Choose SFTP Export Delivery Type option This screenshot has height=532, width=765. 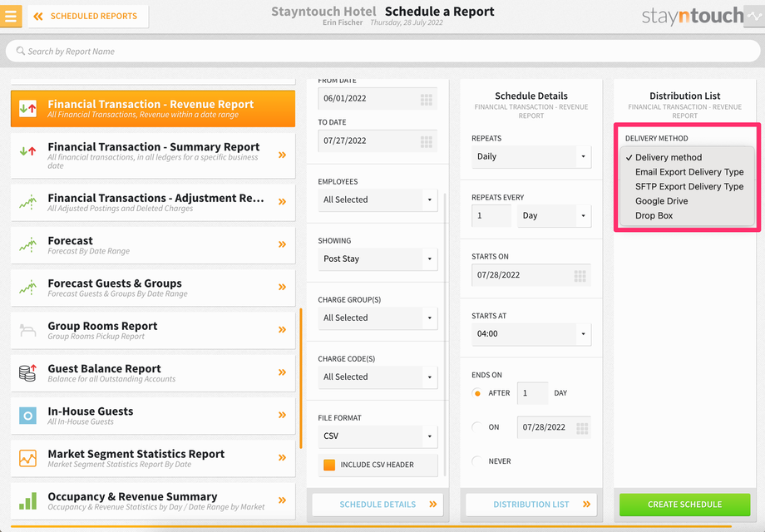point(687,187)
